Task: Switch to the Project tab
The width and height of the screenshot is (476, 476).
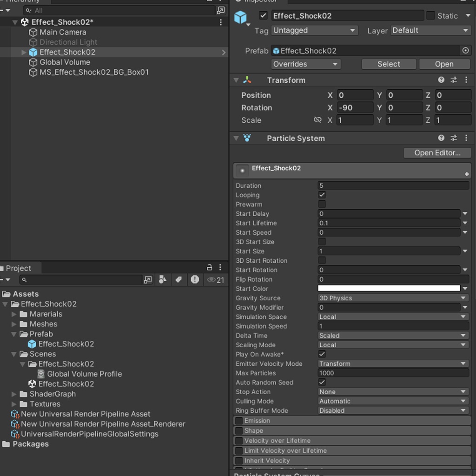Action: coord(19,268)
